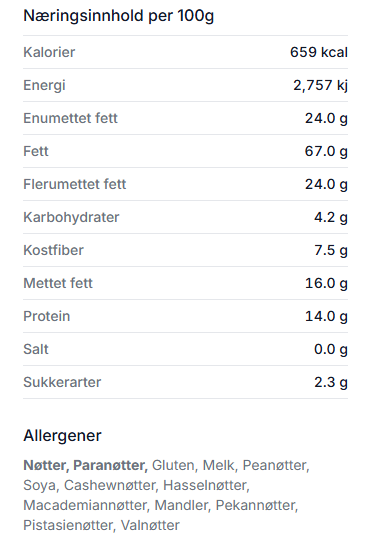Select the Kostfiber row label

(x=54, y=250)
